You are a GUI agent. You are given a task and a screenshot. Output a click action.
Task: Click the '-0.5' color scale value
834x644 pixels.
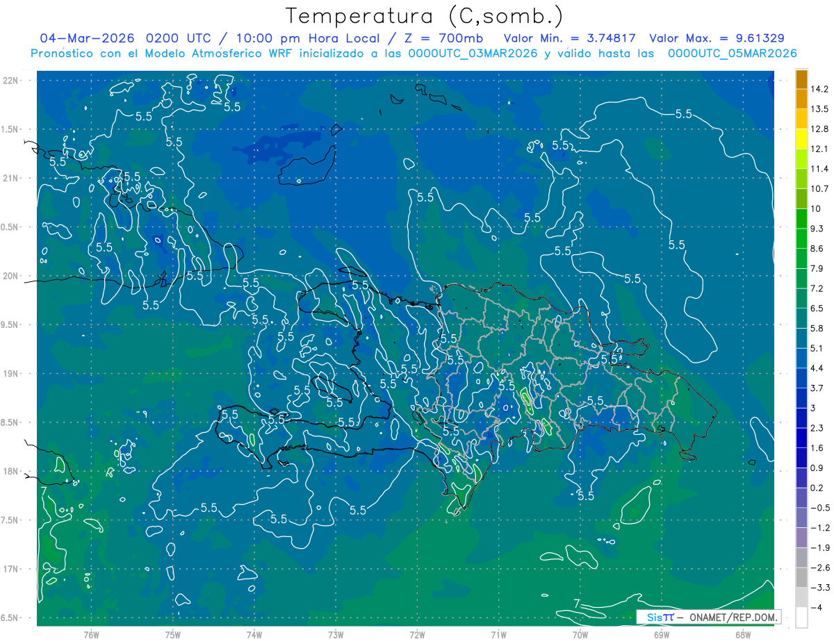[x=820, y=507]
